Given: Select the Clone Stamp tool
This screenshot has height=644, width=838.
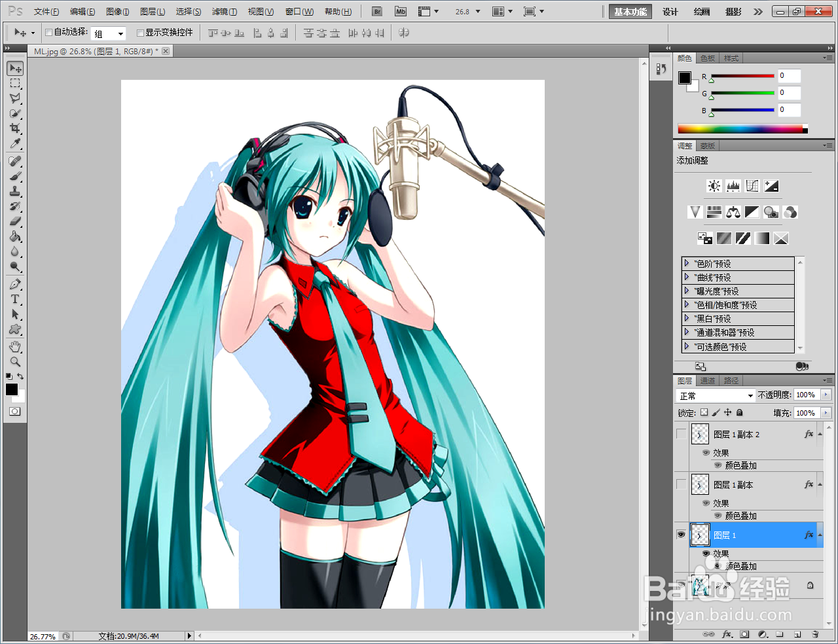Looking at the screenshot, I should (15, 191).
